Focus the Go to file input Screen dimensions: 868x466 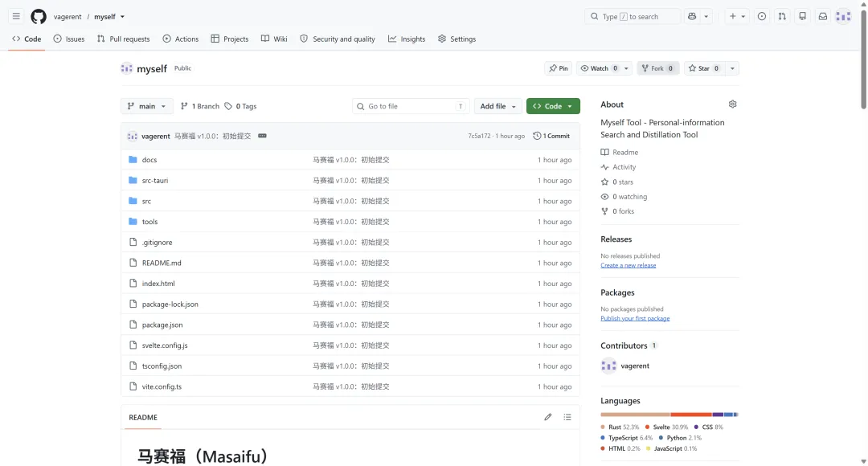tap(411, 106)
